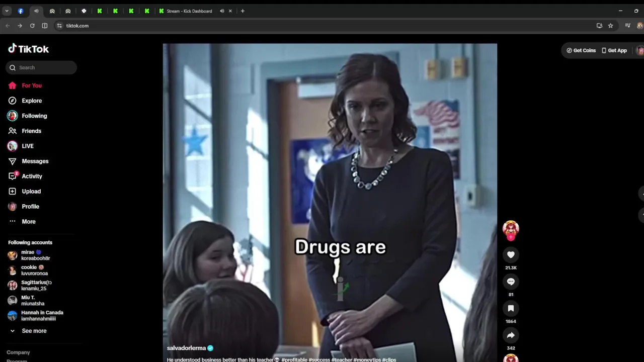Focus the TikTok Search field

41,67
